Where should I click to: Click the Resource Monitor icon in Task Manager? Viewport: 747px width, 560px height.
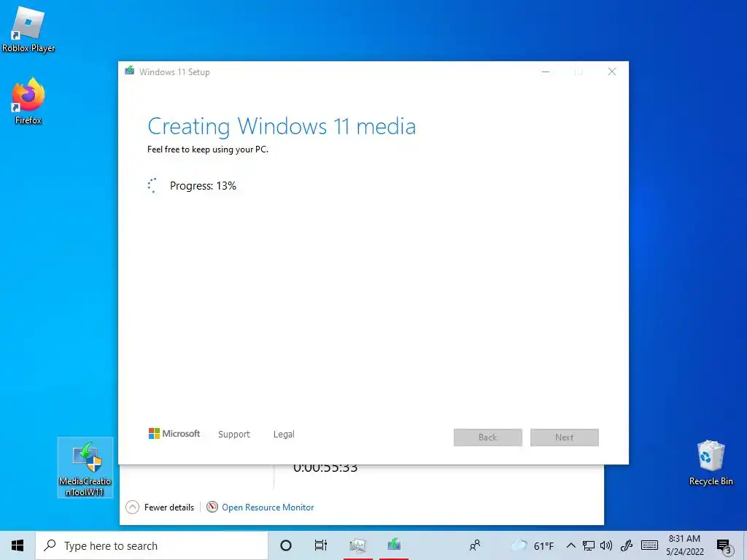click(212, 507)
